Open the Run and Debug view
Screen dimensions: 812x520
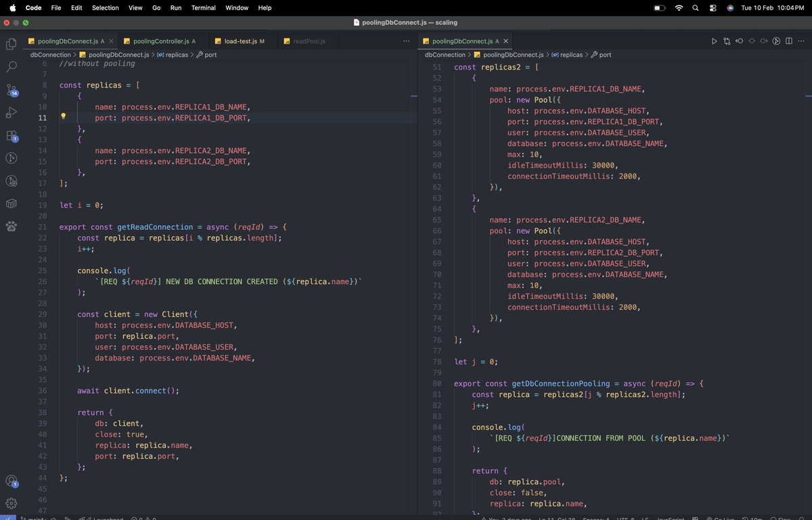click(x=11, y=112)
